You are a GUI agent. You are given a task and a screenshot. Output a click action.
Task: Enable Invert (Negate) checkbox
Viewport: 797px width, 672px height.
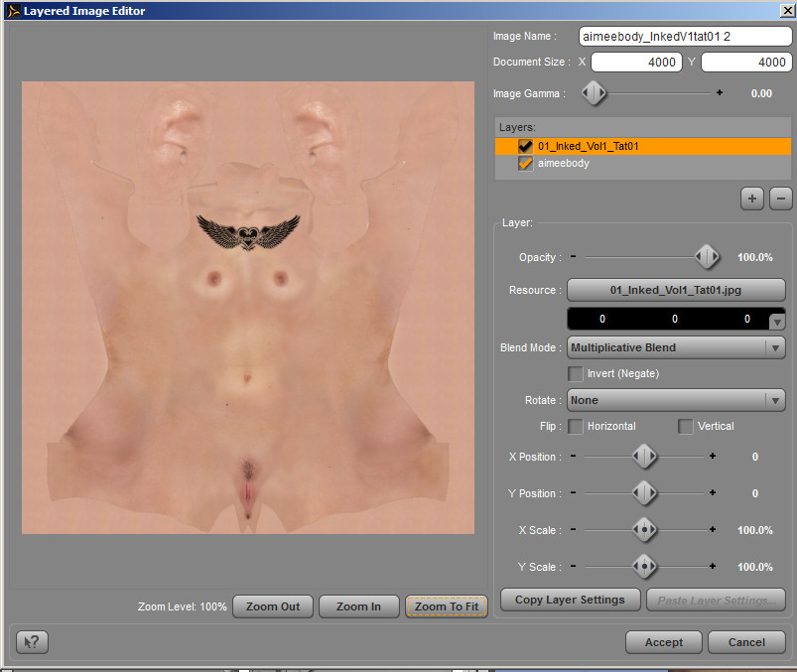(576, 373)
